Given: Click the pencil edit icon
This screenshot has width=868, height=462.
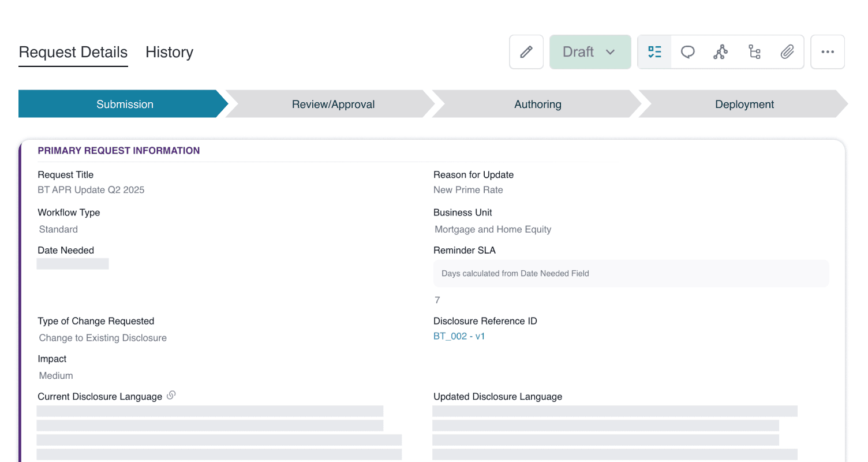Looking at the screenshot, I should coord(526,52).
